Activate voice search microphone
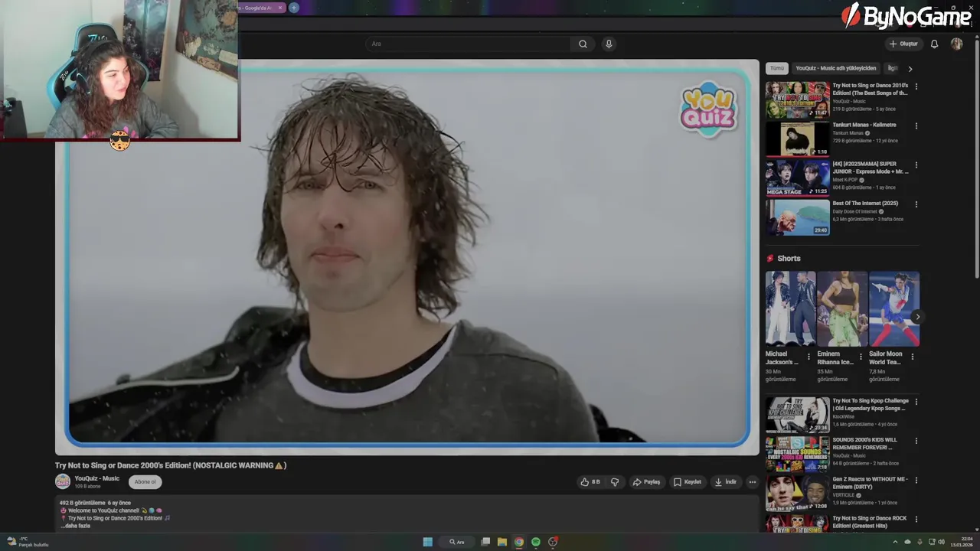 coord(609,44)
